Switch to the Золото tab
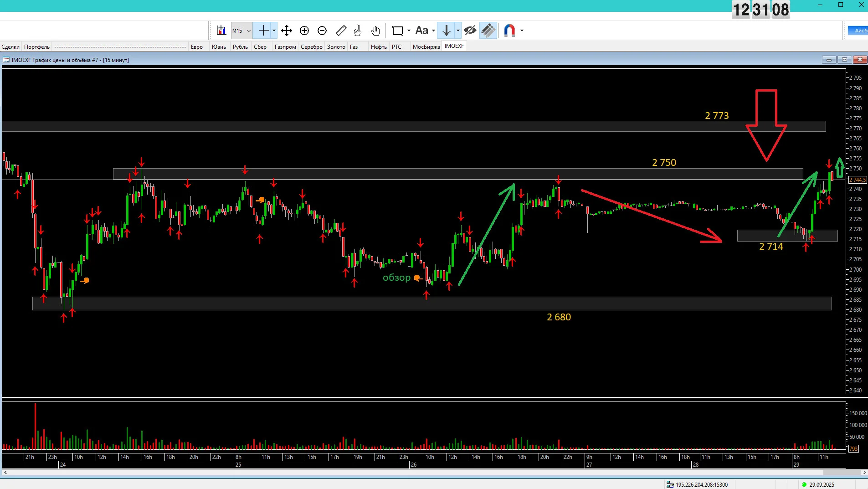 [336, 46]
